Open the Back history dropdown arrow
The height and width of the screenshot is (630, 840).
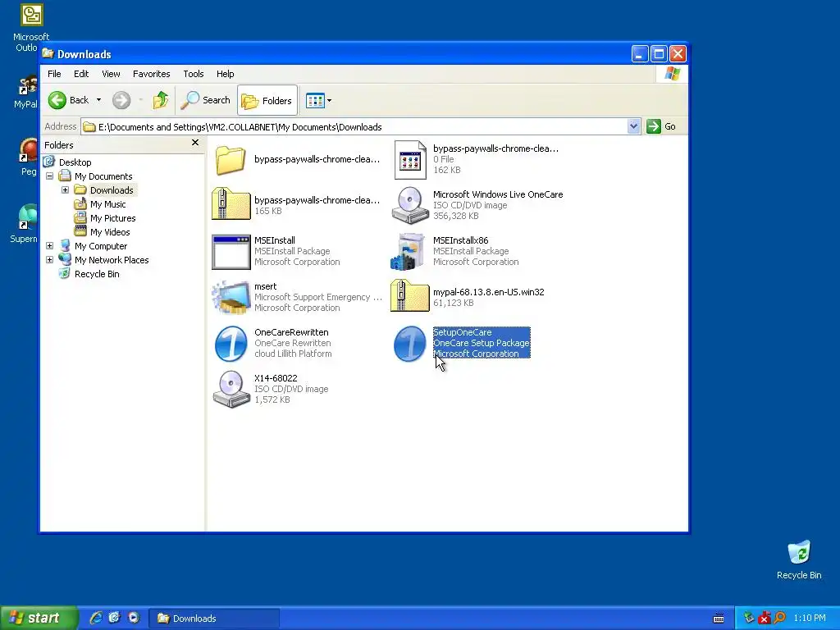[98, 100]
